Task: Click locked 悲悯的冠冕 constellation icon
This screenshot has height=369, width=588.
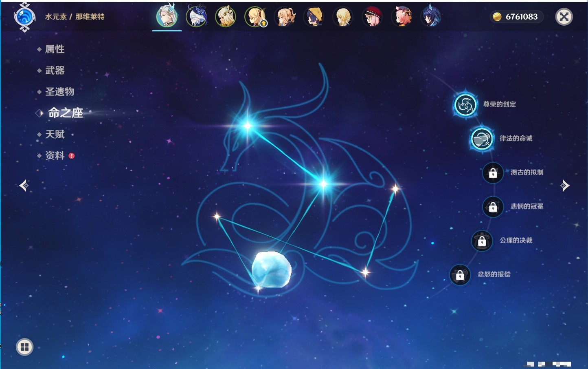Action: tap(493, 207)
